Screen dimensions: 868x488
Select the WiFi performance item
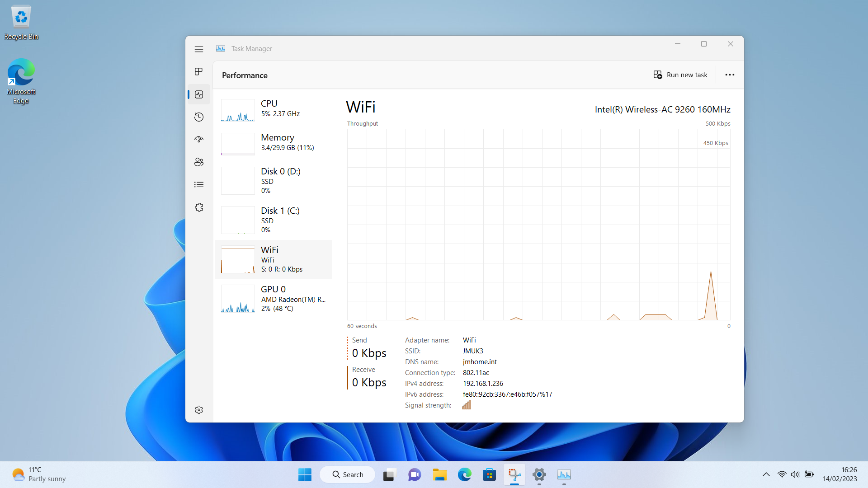pyautogui.click(x=274, y=259)
